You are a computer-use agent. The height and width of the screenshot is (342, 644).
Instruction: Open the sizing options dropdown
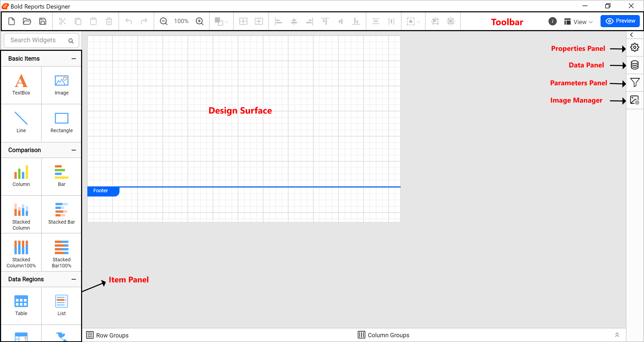(x=413, y=21)
